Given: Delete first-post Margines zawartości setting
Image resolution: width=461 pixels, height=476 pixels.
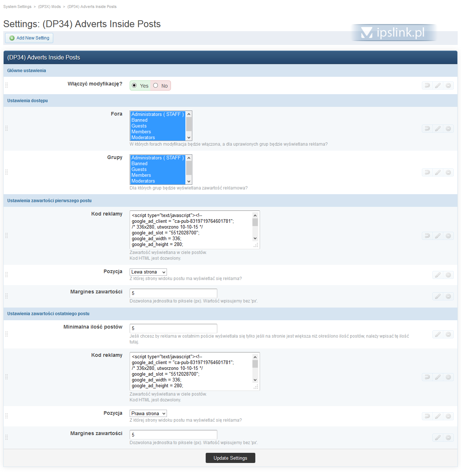Looking at the screenshot, I should coord(448,296).
